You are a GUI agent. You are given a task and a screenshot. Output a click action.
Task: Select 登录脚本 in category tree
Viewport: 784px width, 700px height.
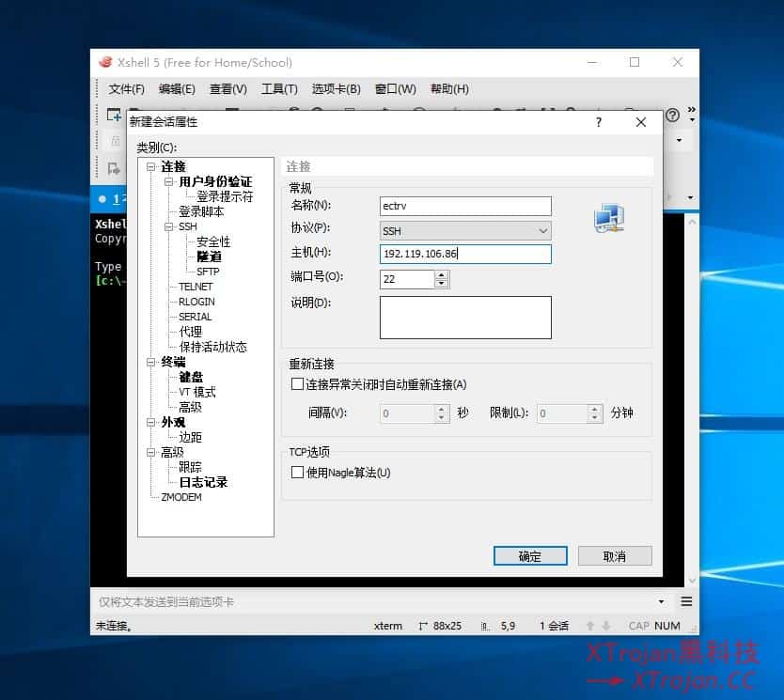click(201, 211)
